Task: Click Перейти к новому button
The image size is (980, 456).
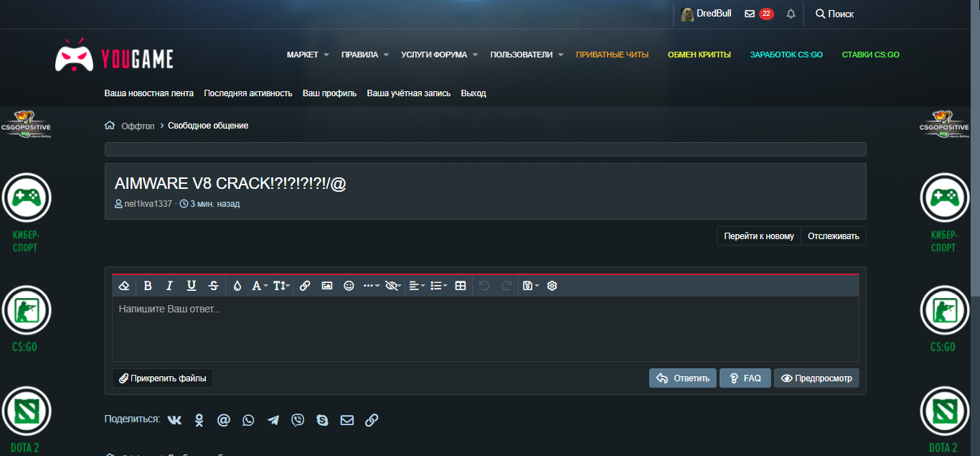Action: click(759, 236)
